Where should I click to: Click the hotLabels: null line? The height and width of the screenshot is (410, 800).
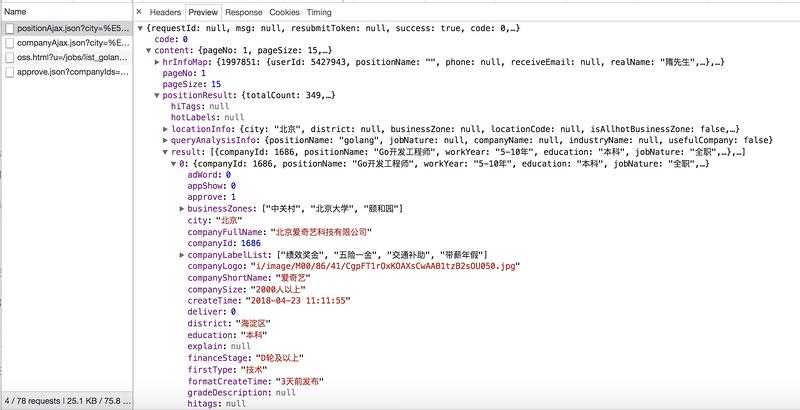[208, 117]
